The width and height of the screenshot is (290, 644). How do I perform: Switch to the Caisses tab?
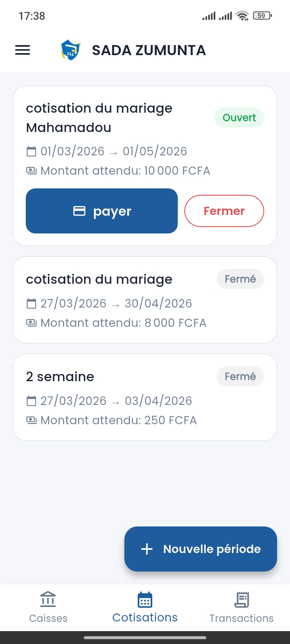click(48, 608)
